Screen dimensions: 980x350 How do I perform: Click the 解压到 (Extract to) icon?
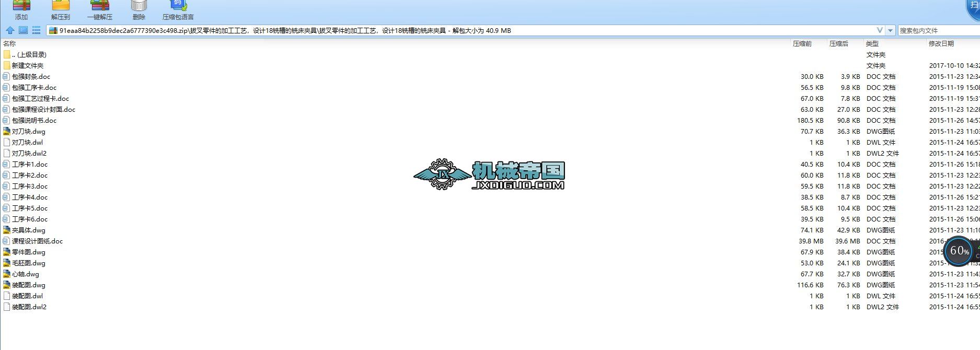coord(61,6)
